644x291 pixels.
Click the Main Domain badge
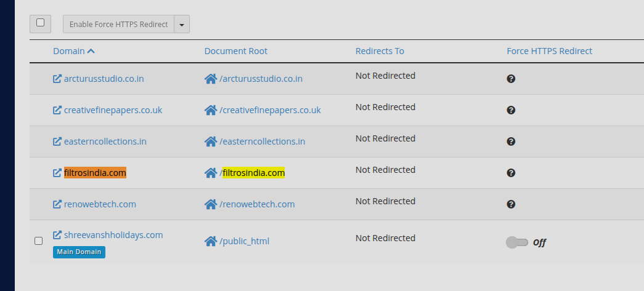[x=79, y=252]
